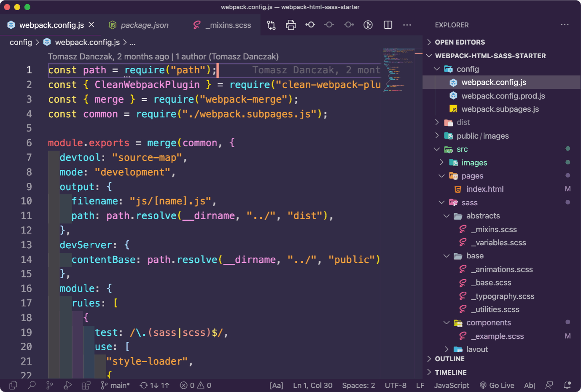Expand the OUTLINE section
This screenshot has width=581, height=392.
[x=449, y=359]
